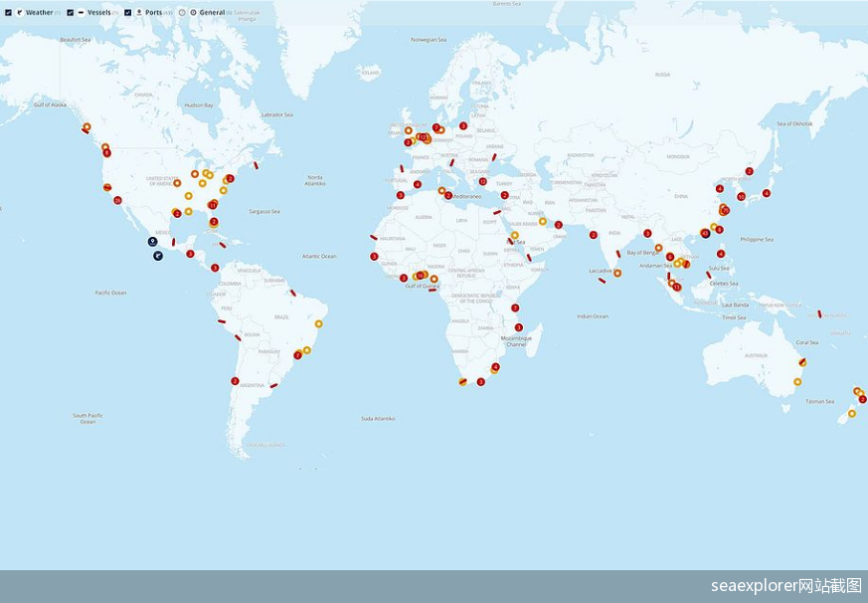Click the Hudson Bay map label
The image size is (868, 603).
coord(199,104)
